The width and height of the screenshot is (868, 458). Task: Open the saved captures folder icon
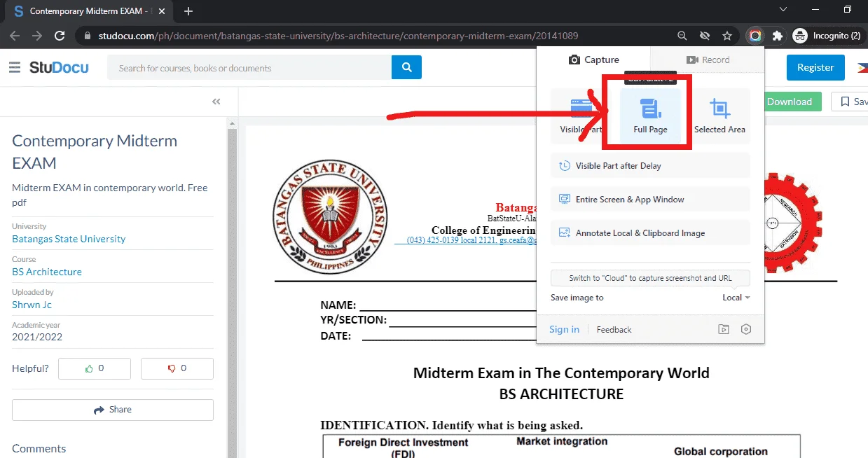point(724,329)
